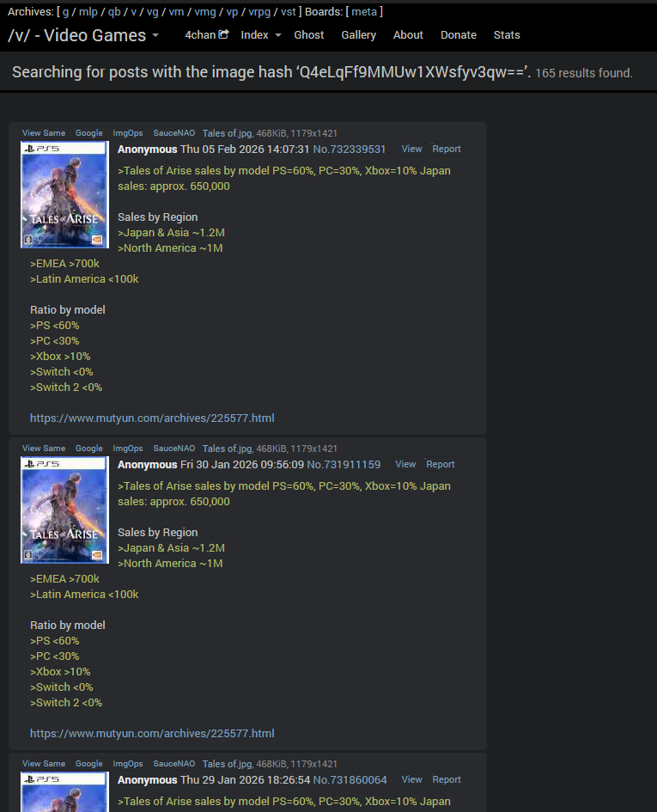Open the /vrpg/ archive link
The width and height of the screenshot is (657, 812).
[x=259, y=12]
